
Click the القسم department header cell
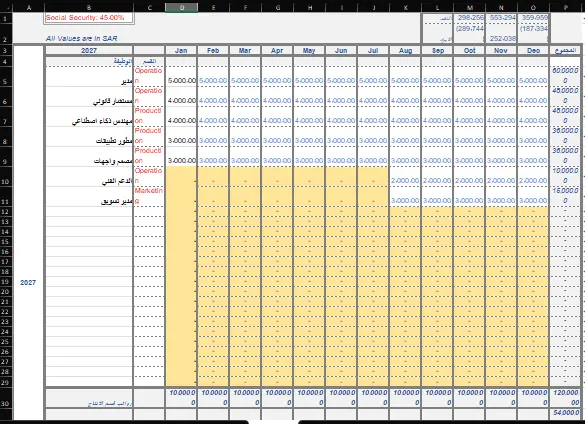pyautogui.click(x=149, y=62)
